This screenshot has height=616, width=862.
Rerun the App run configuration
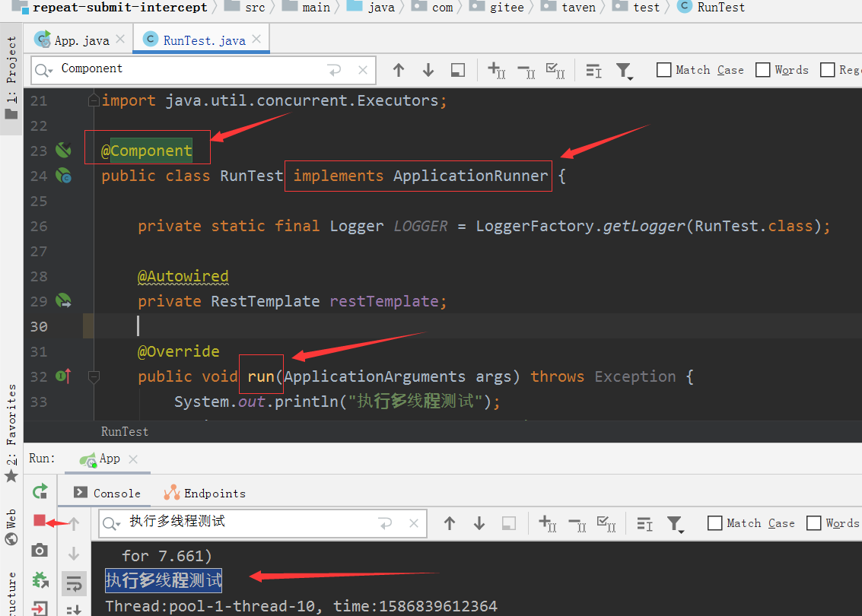(x=40, y=491)
